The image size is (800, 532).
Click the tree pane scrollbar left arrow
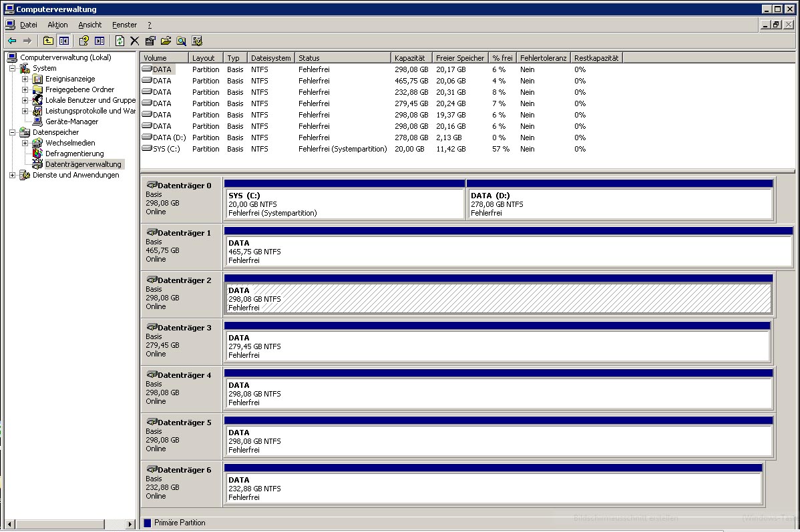click(9, 524)
